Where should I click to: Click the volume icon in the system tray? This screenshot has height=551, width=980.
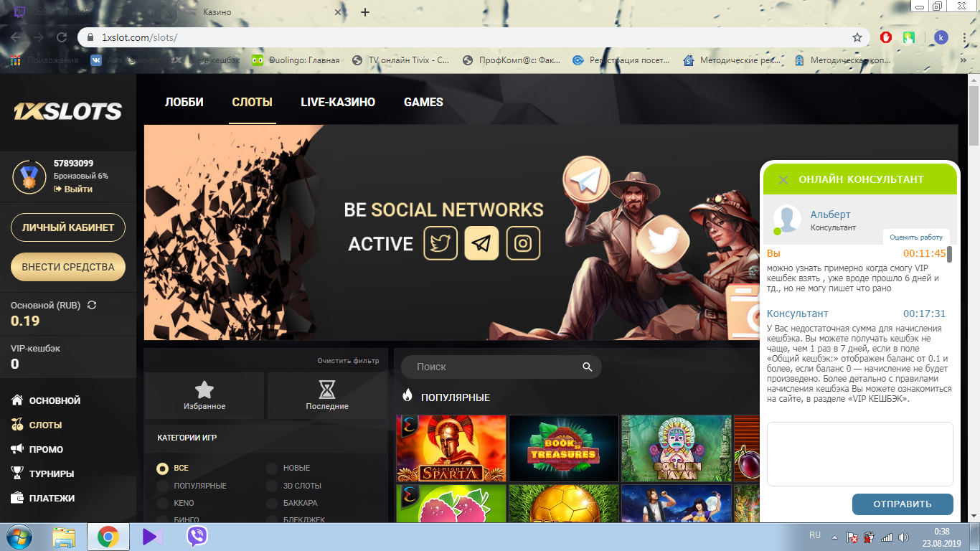(x=903, y=537)
